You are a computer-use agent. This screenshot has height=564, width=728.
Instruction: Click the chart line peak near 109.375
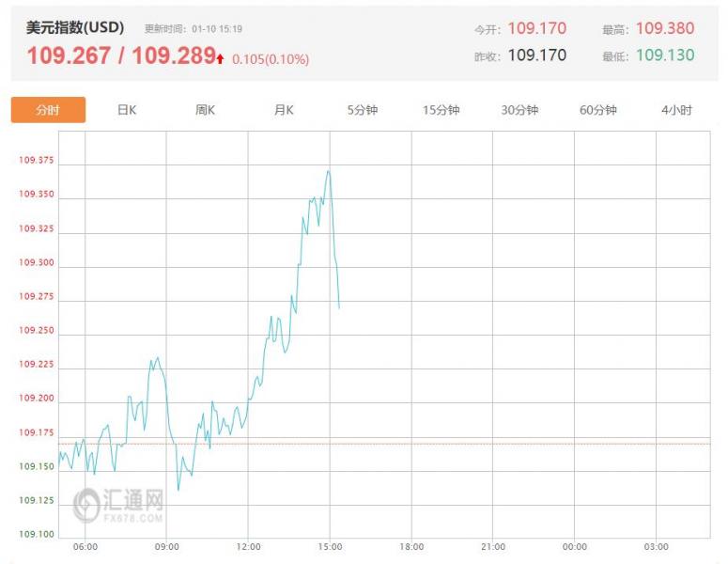[x=328, y=171]
